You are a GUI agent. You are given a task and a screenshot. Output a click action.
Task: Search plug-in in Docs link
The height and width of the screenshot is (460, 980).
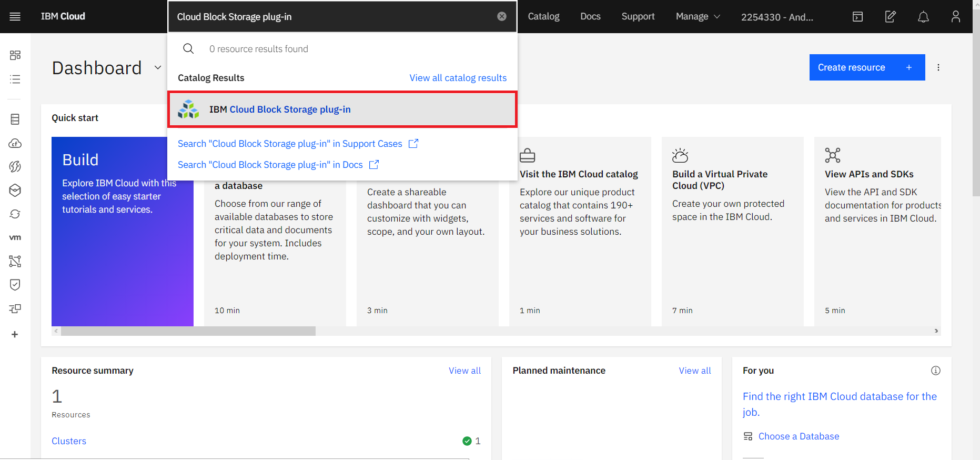(278, 165)
